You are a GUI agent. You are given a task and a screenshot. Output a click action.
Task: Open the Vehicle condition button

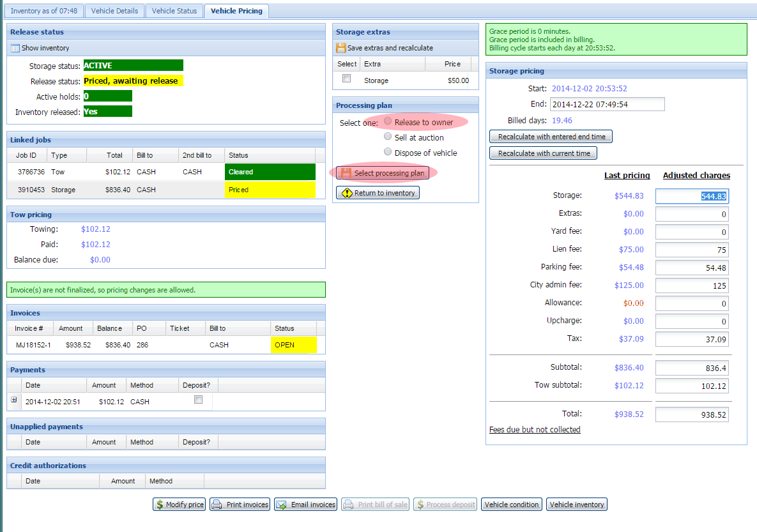click(x=512, y=505)
